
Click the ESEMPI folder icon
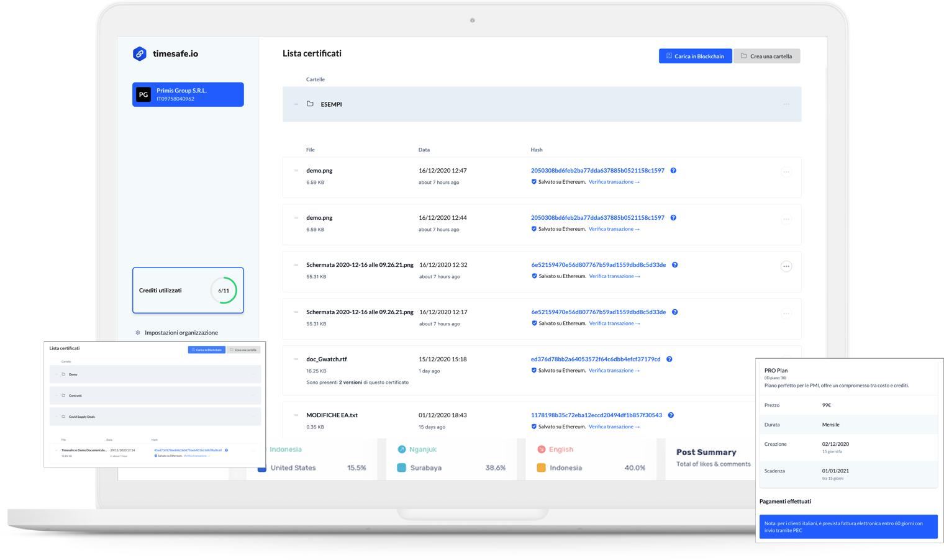[310, 104]
